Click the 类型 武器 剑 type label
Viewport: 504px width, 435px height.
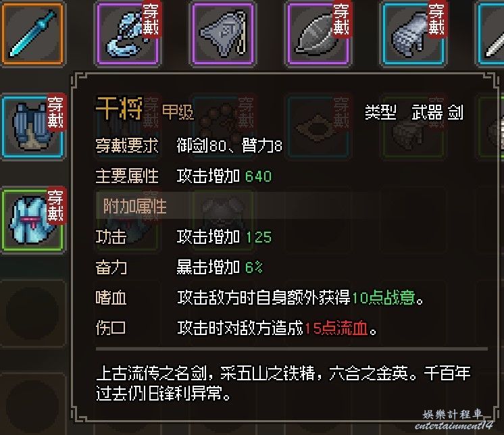(x=414, y=112)
